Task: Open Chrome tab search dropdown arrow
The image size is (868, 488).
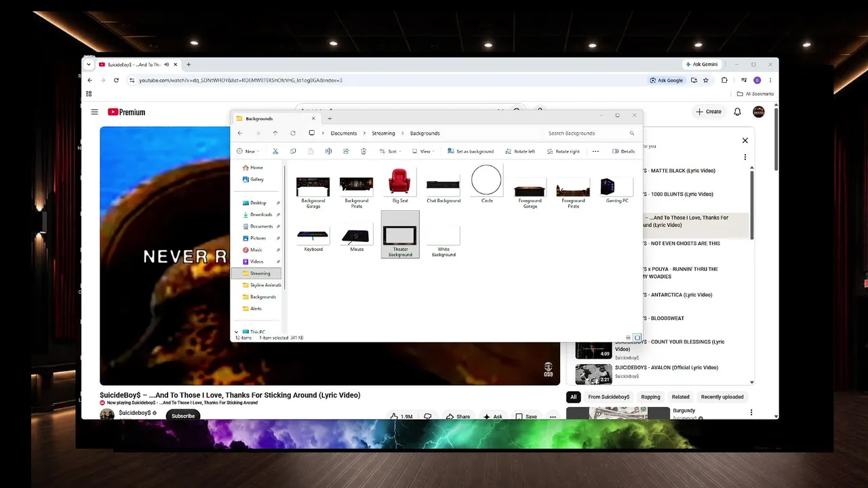Action: [x=88, y=64]
